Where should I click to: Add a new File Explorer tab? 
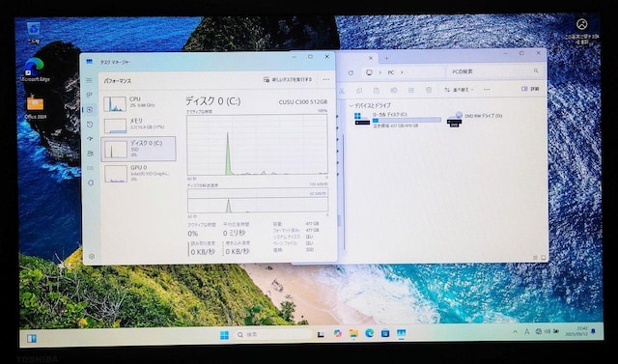click(x=386, y=58)
